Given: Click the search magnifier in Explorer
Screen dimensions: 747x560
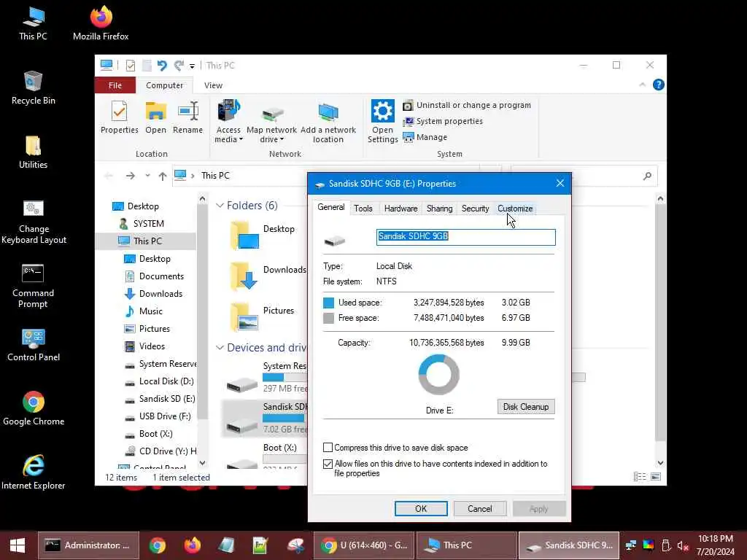Looking at the screenshot, I should pos(647,176).
